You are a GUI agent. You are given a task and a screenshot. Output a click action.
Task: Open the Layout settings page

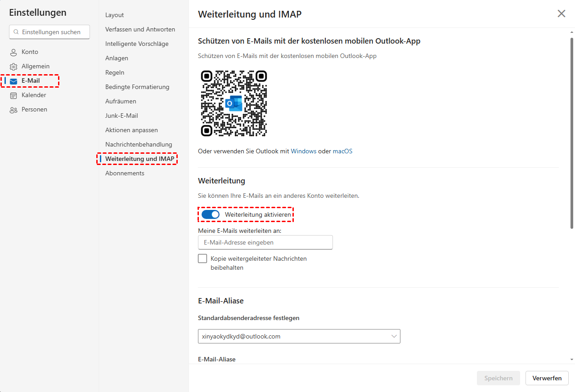pos(115,15)
